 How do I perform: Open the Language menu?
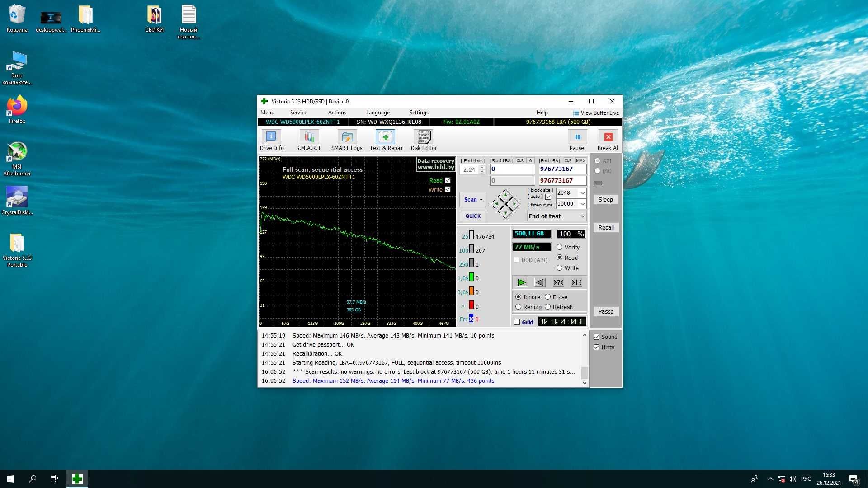pos(378,113)
